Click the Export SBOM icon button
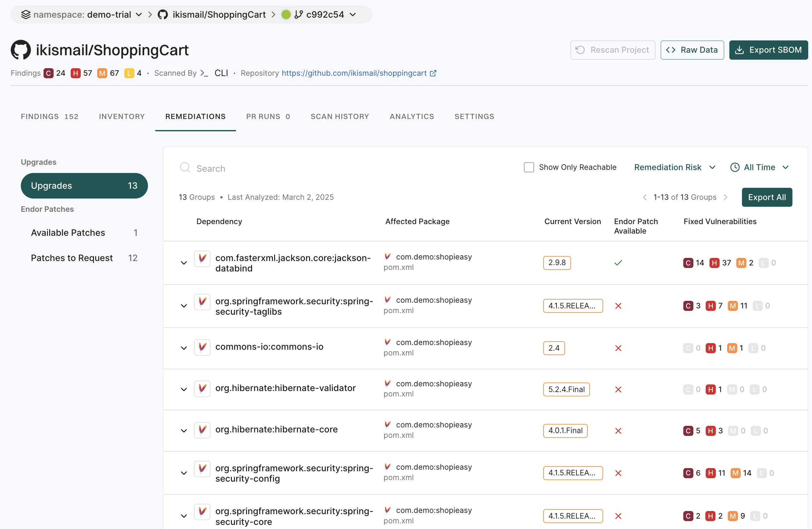This screenshot has width=812, height=529. [738, 50]
